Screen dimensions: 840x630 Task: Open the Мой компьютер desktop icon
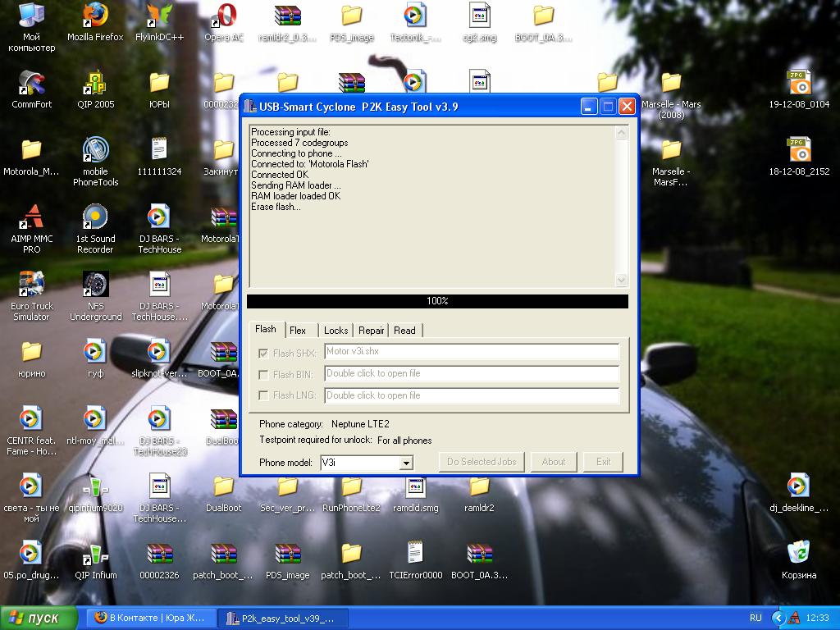(x=32, y=27)
